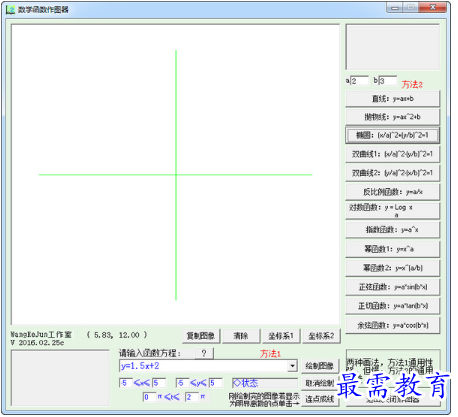Click the 直线 y=ax+b button
Screen dimensions: 458x417
(392, 99)
